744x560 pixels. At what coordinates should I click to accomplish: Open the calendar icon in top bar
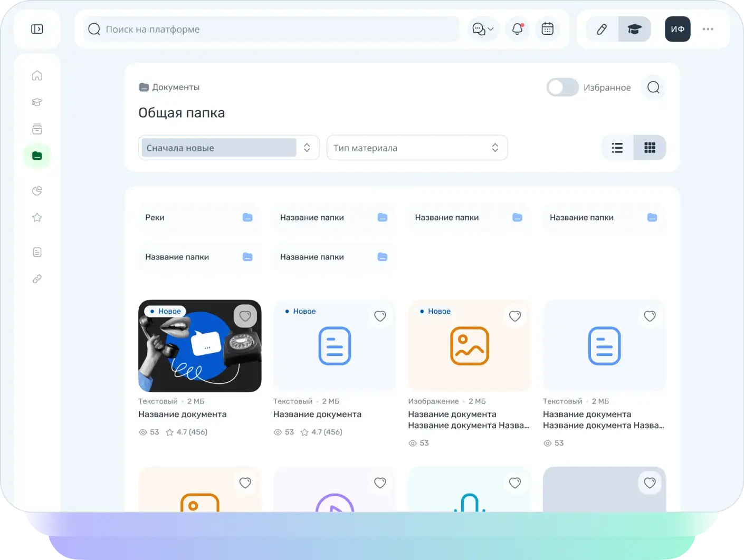click(548, 29)
